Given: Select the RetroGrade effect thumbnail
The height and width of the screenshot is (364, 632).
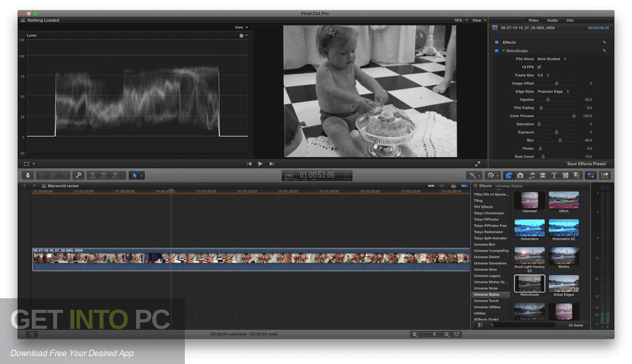Looking at the screenshot, I should click(530, 284).
